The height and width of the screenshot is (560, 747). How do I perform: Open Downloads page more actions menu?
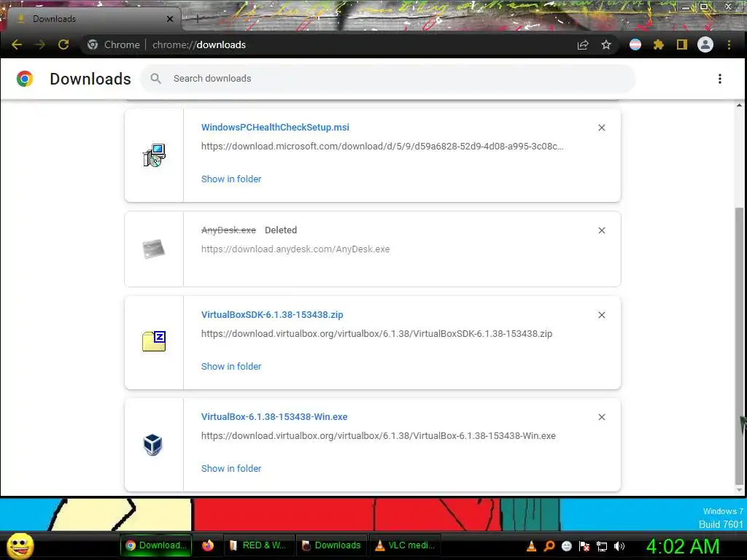(720, 79)
